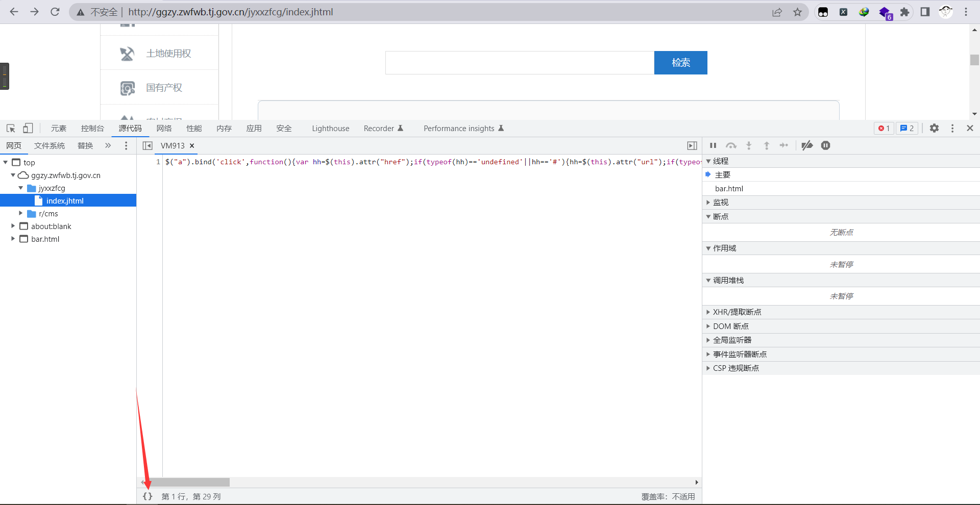The width and height of the screenshot is (980, 505).
Task: Pause script execution
Action: pos(713,146)
